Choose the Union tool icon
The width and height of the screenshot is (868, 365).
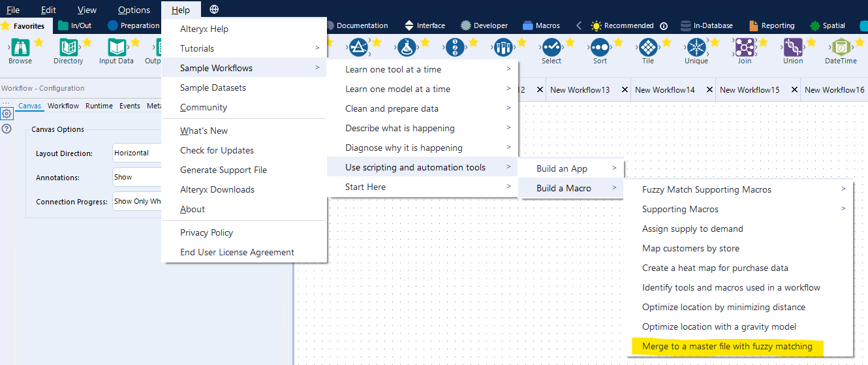[x=793, y=47]
